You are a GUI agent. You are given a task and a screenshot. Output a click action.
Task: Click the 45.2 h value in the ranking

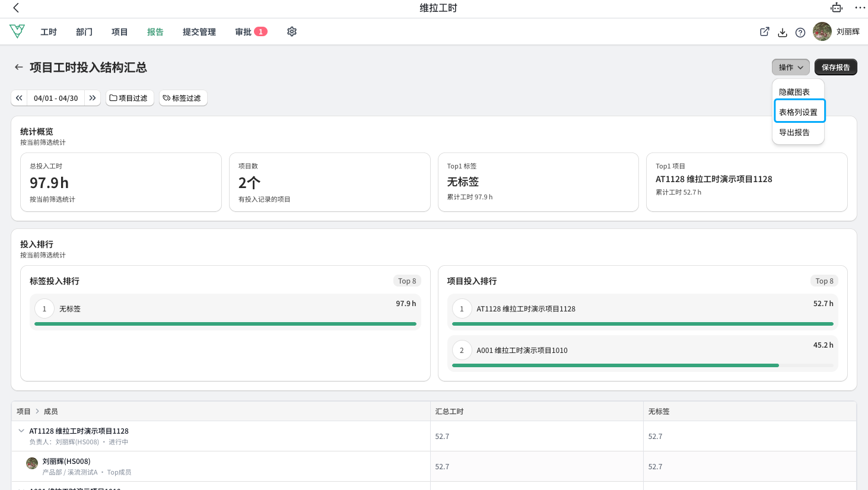click(x=823, y=345)
